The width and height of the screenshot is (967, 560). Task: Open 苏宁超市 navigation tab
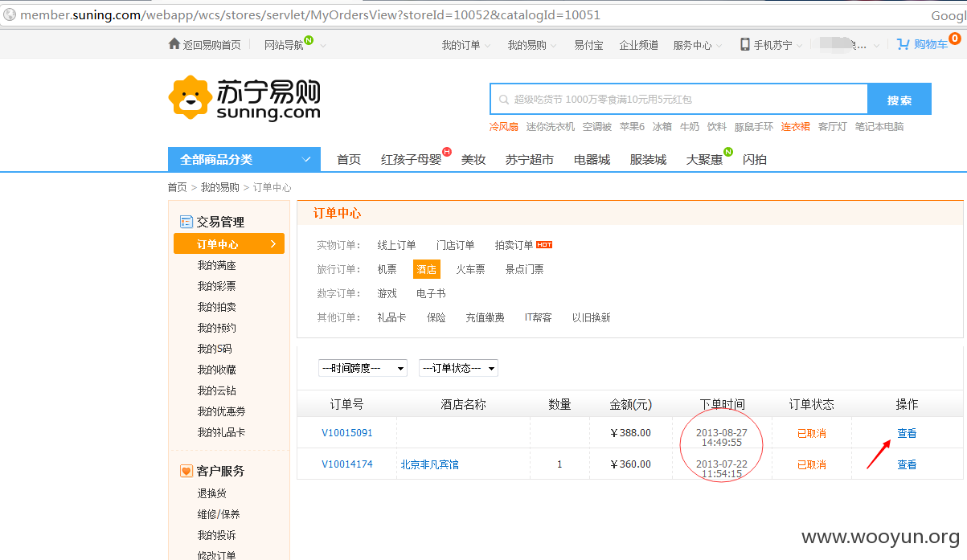pyautogui.click(x=529, y=159)
